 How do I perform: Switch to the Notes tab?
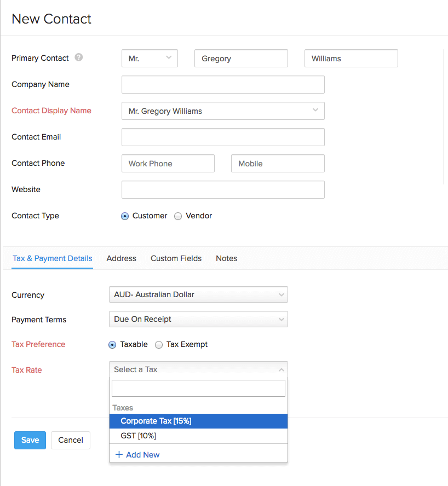(226, 258)
